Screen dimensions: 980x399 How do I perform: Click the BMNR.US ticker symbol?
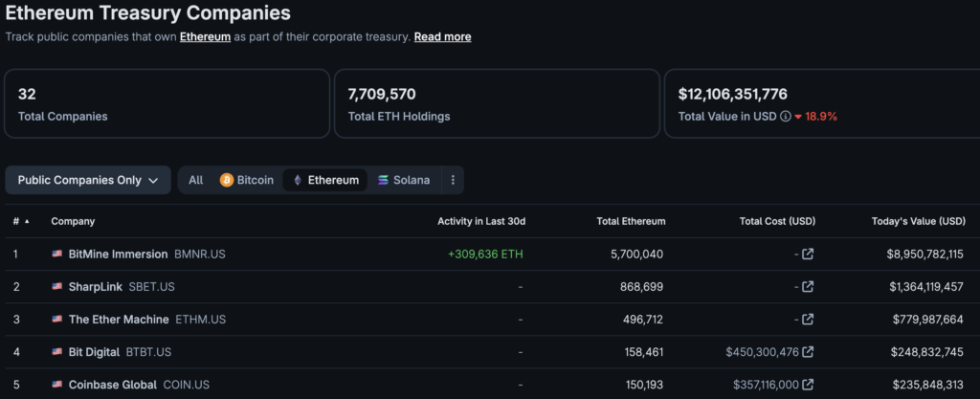point(199,255)
